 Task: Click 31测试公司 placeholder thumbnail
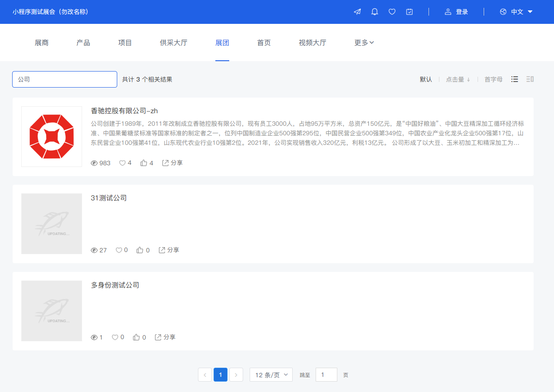point(52,224)
